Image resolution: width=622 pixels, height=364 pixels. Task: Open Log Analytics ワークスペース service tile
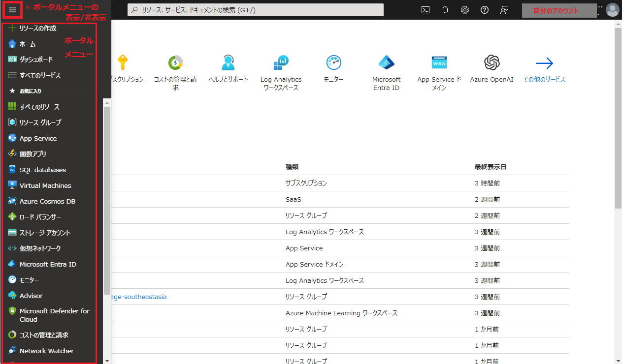[x=281, y=73]
